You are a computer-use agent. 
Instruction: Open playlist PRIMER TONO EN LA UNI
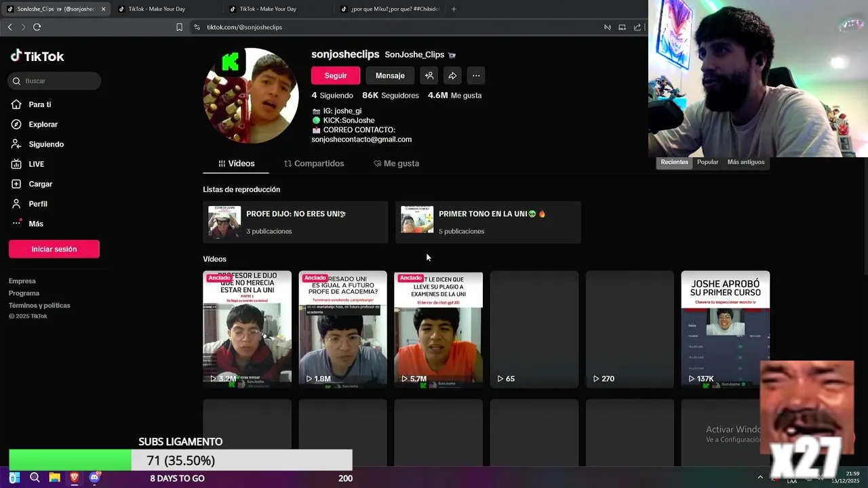[488, 222]
